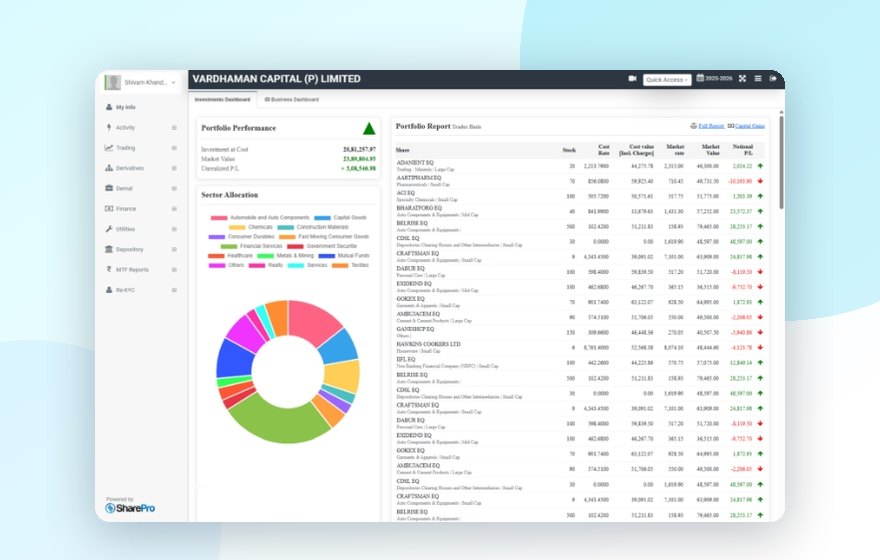The width and height of the screenshot is (880, 560).
Task: Expand the Activity menu plus toggle
Action: pyautogui.click(x=174, y=127)
